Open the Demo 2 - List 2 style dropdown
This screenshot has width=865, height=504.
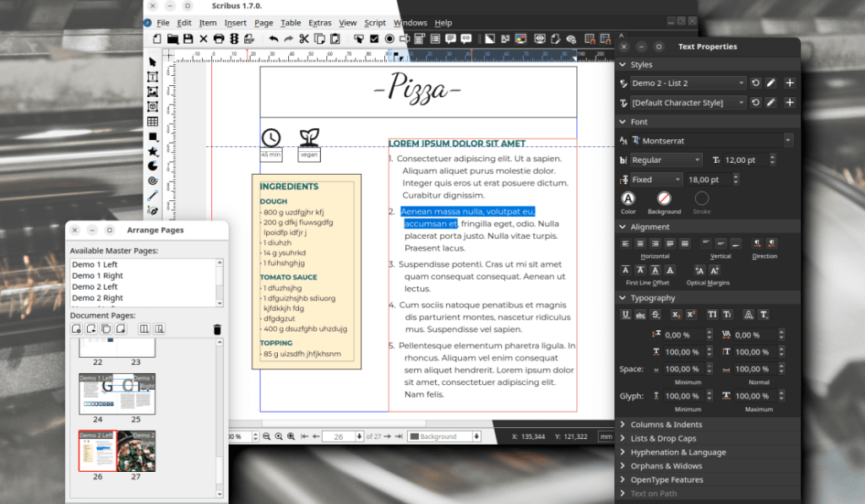pos(688,83)
